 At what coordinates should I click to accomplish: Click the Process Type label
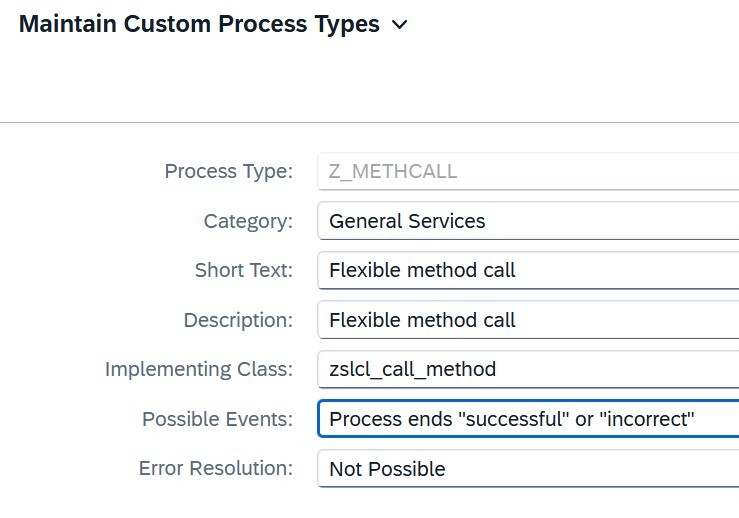228,171
